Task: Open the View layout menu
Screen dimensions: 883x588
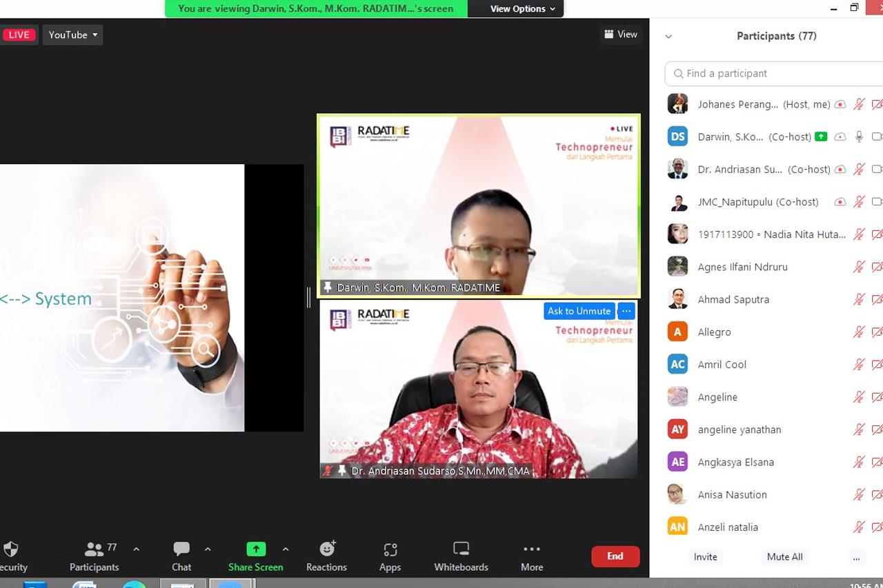Action: [621, 34]
